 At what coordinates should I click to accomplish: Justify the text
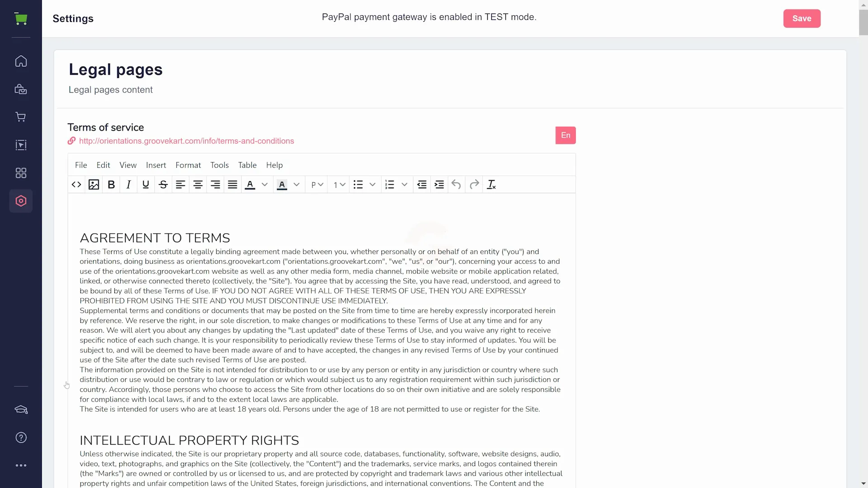click(x=232, y=184)
